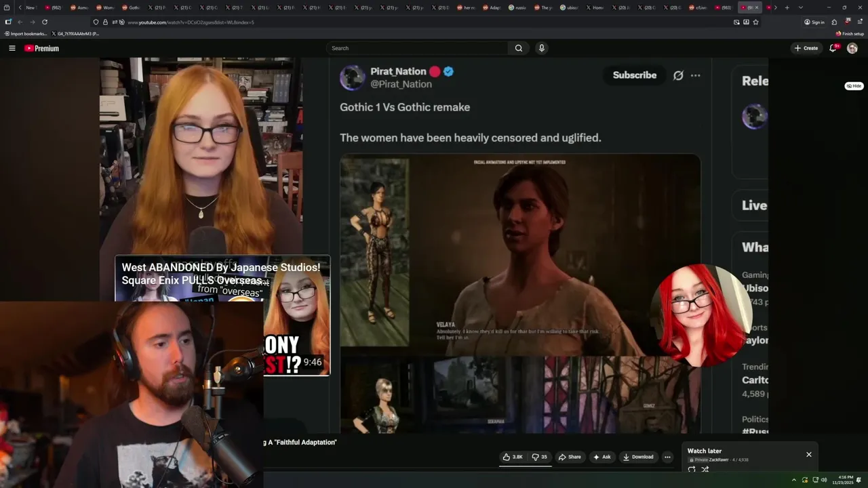The image size is (868, 488).
Task: Open the browser application menu
Action: pyautogui.click(x=860, y=22)
